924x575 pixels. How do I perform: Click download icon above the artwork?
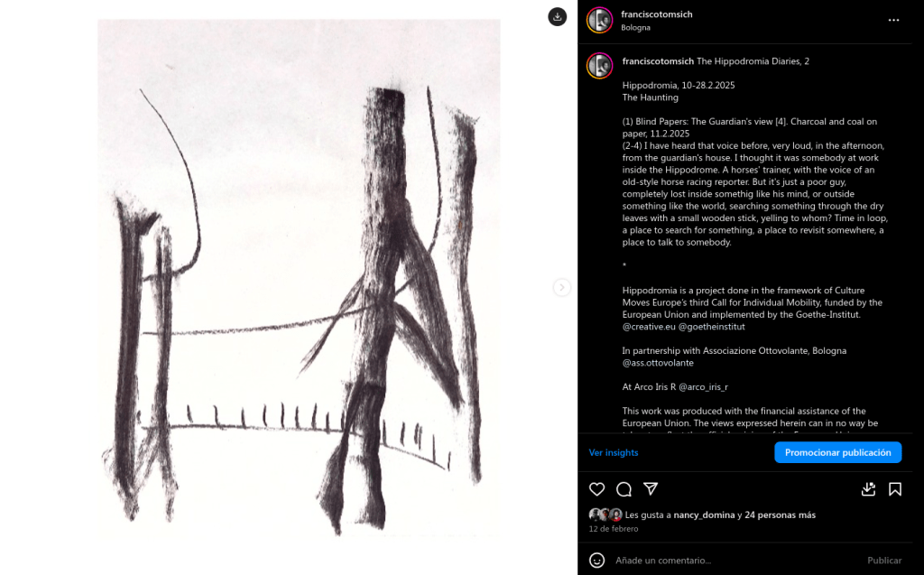point(558,16)
